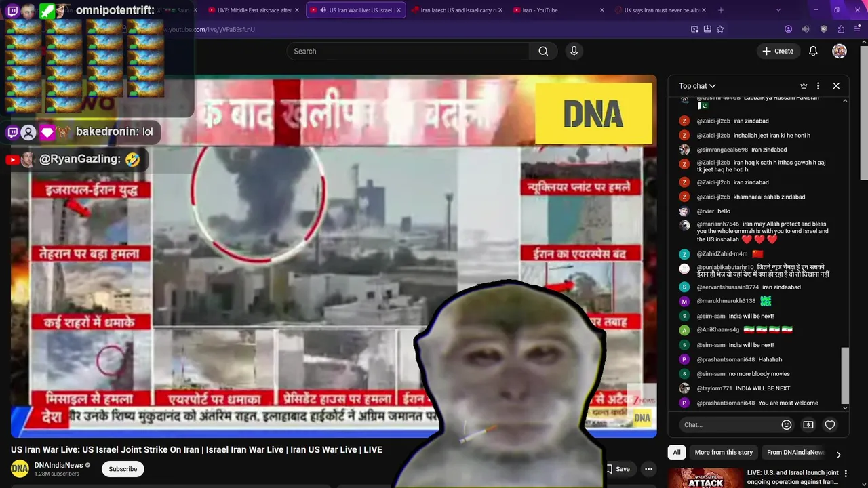The width and height of the screenshot is (868, 488).
Task: Click '1.28M subscribers' text
Action: [x=56, y=474]
